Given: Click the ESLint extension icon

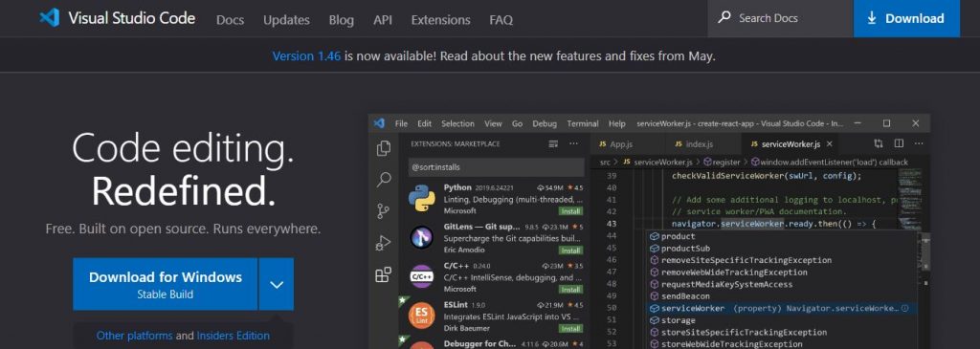Looking at the screenshot, I should tap(422, 316).
